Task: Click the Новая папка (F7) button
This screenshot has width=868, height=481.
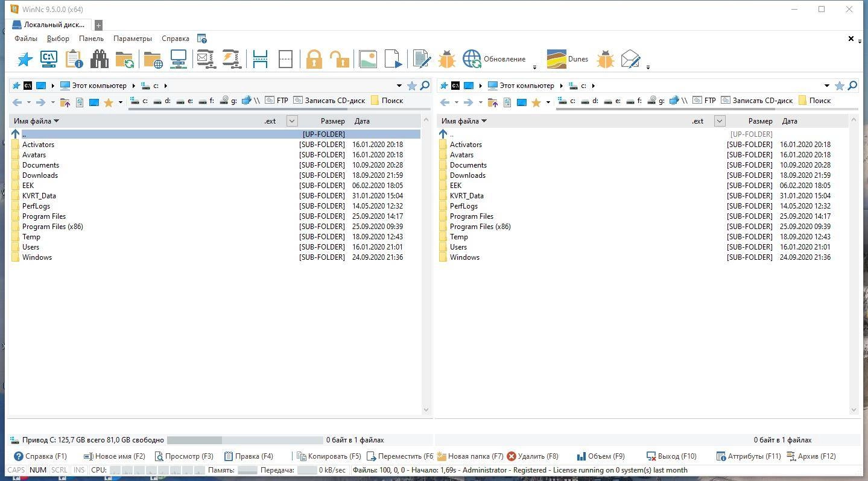Action: click(x=470, y=456)
